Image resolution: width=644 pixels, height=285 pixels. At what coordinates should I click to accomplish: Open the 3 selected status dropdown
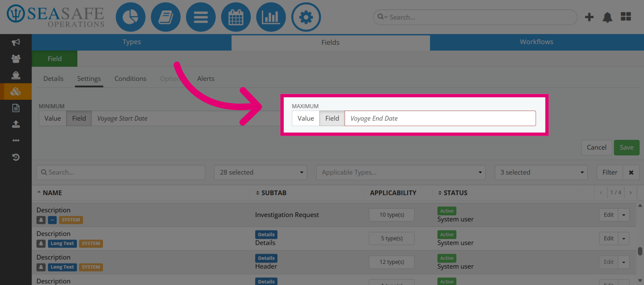pyautogui.click(x=541, y=172)
